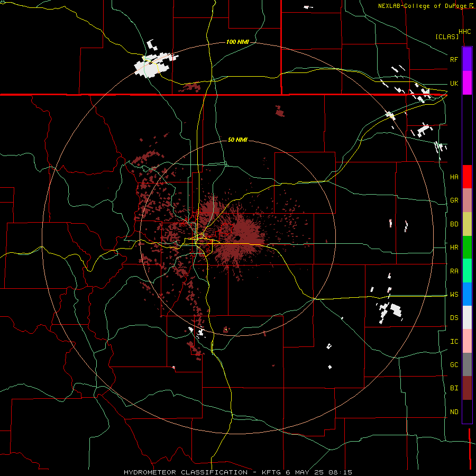The image size is (476, 476).
Task: Click the RA legend label
Action: point(454,271)
